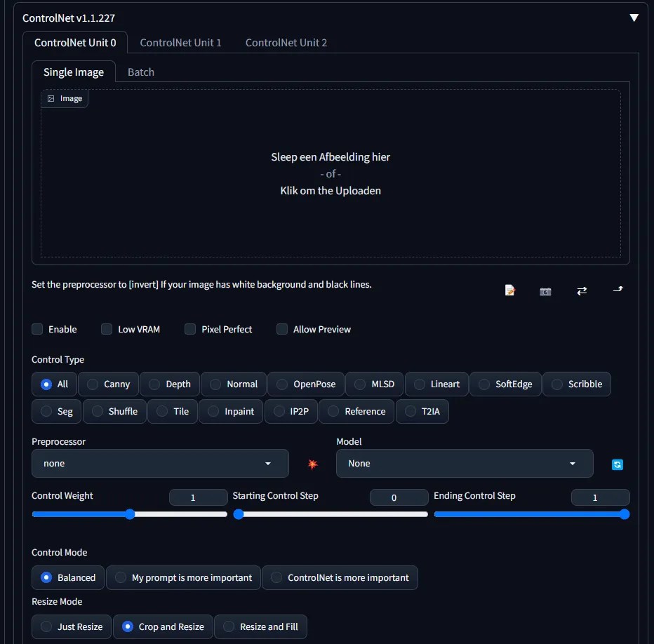Screen dimensions: 654x644
Task: Collapse ControlNet panel via top-right triangle
Action: (634, 17)
